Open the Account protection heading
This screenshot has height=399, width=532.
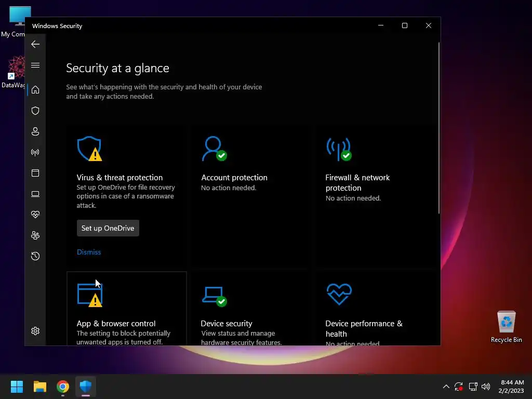pyautogui.click(x=234, y=178)
